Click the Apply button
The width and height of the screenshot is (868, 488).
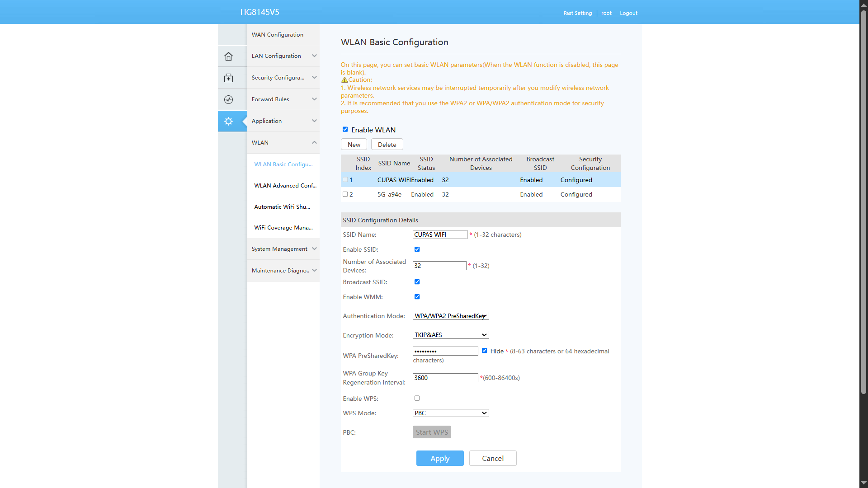(440, 458)
